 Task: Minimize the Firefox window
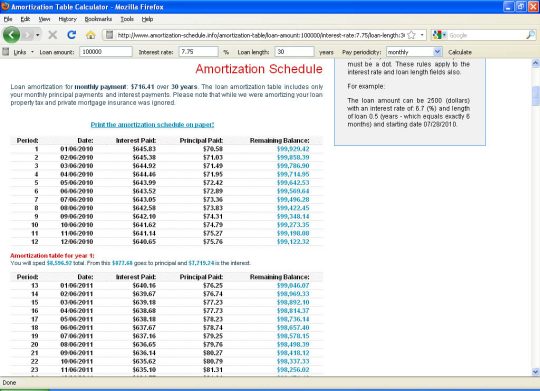(508, 7)
